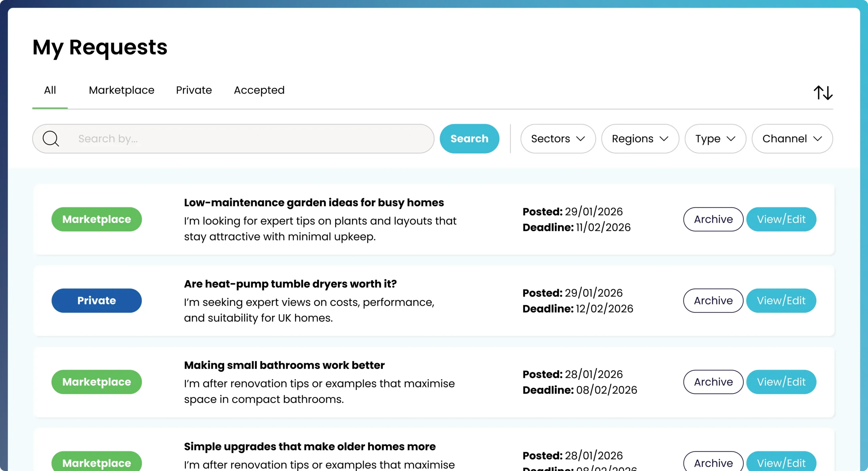Click the sort arrows icon
Viewport: 868px width, 471px height.
pyautogui.click(x=823, y=93)
